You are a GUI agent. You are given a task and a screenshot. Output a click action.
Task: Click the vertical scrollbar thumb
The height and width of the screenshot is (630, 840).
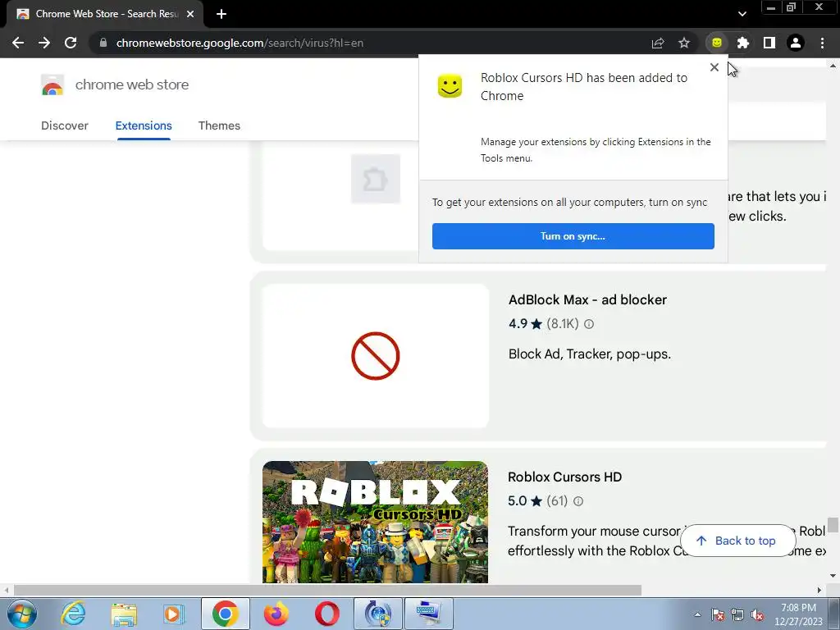tap(833, 525)
